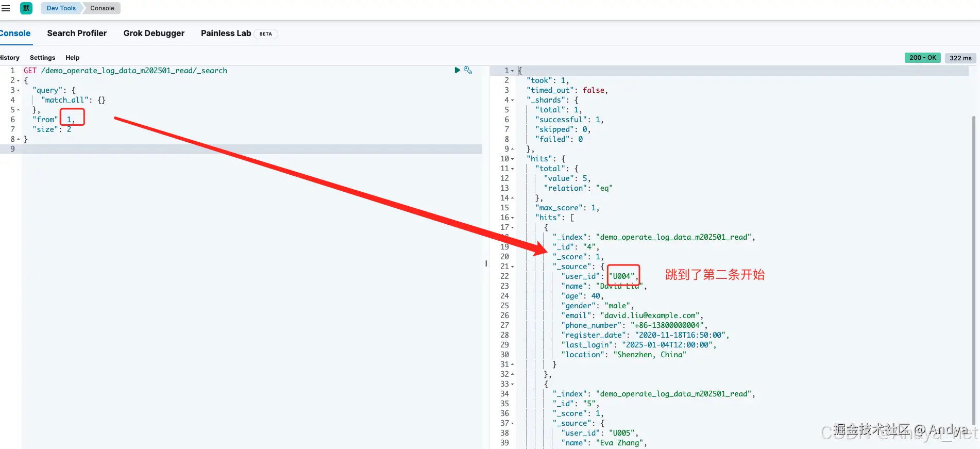Click the "match_all": {} line

tap(73, 100)
